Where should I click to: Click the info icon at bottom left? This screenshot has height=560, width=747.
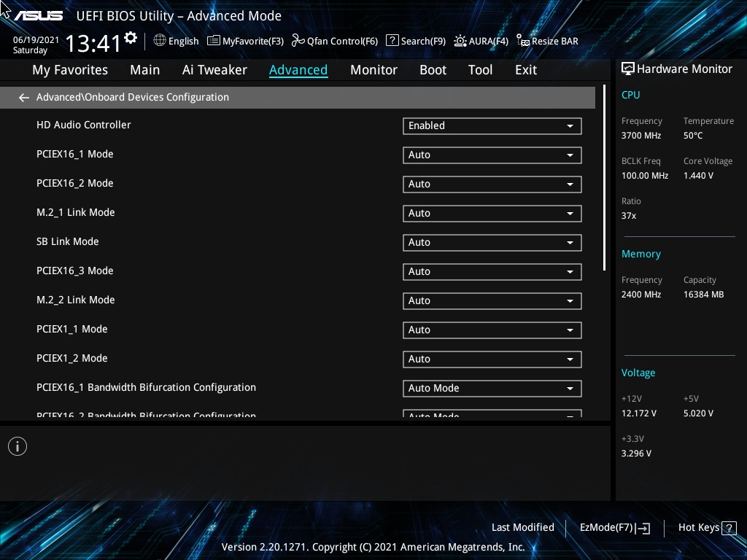(x=17, y=446)
